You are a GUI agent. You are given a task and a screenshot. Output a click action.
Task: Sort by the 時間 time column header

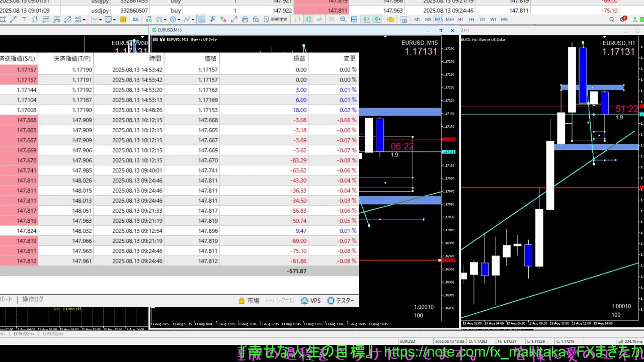click(155, 58)
